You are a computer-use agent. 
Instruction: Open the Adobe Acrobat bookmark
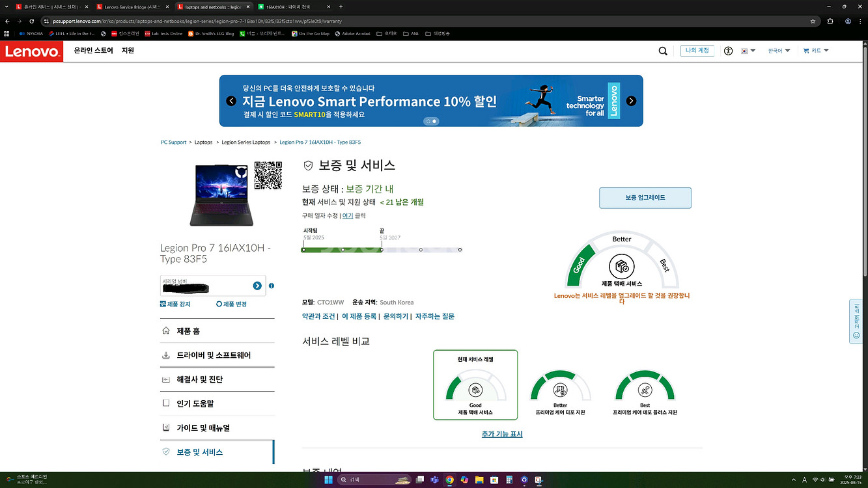(x=352, y=33)
